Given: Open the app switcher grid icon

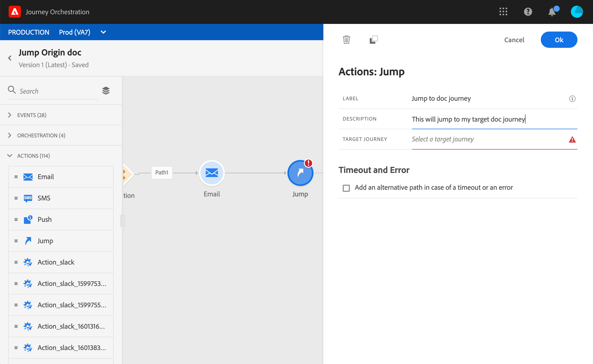Looking at the screenshot, I should pyautogui.click(x=503, y=12).
